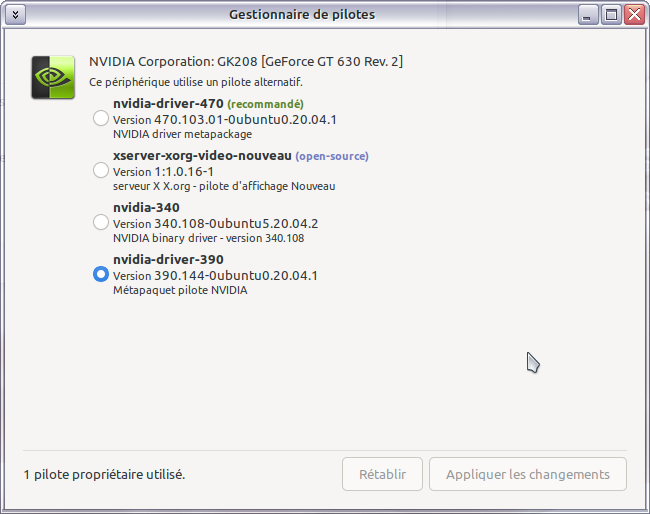Select the nvidia-340 driver radio button
Screen dimensions: 650x514
pos(100,223)
